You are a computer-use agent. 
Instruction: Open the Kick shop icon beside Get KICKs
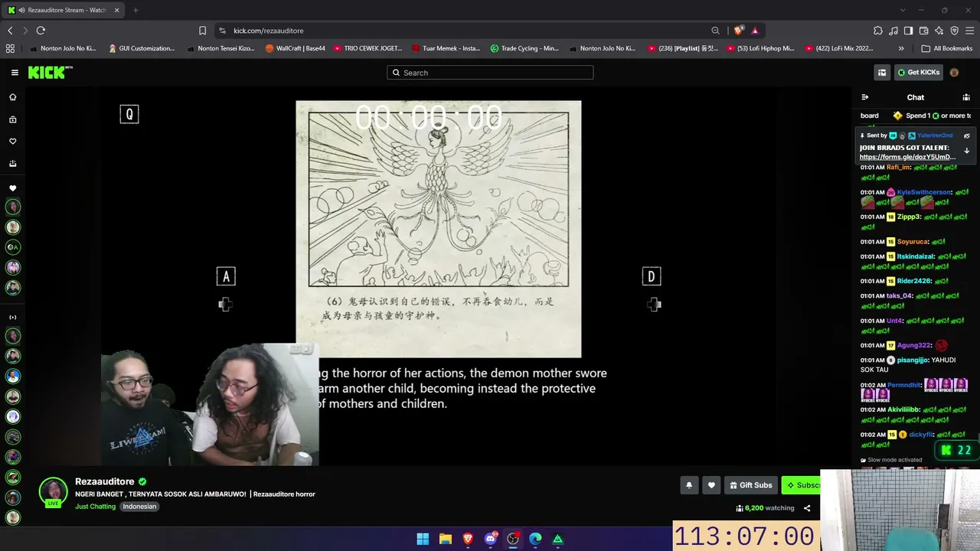[x=882, y=73]
